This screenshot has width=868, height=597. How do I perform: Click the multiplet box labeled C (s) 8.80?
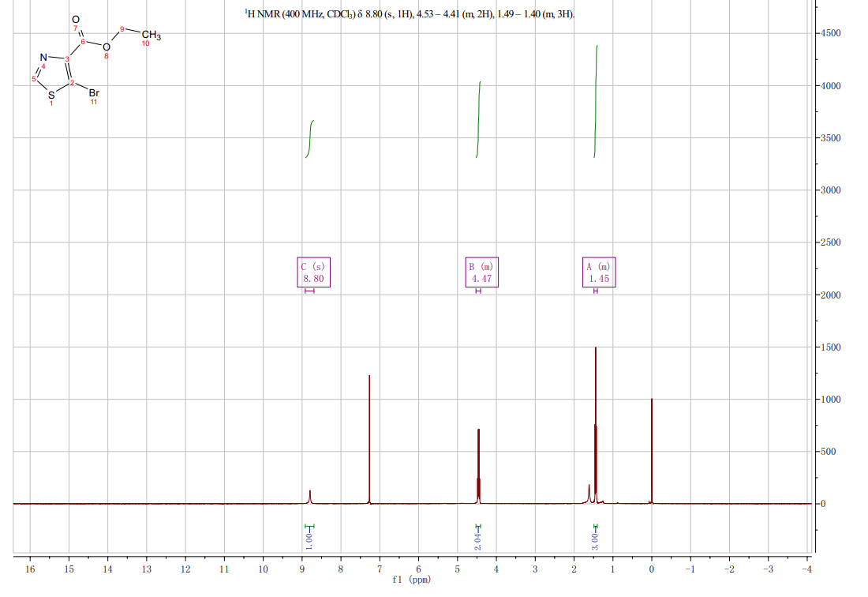pyautogui.click(x=312, y=272)
